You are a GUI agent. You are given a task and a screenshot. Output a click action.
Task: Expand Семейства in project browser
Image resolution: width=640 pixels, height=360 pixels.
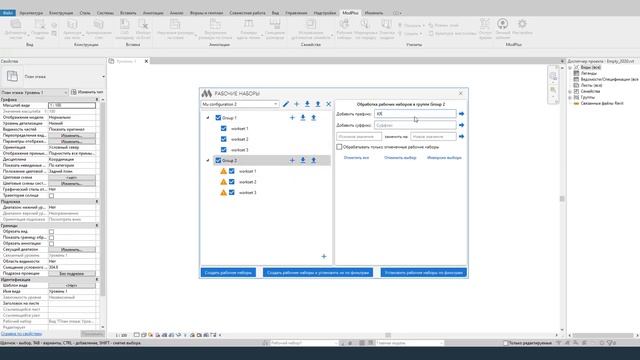pyautogui.click(x=570, y=91)
